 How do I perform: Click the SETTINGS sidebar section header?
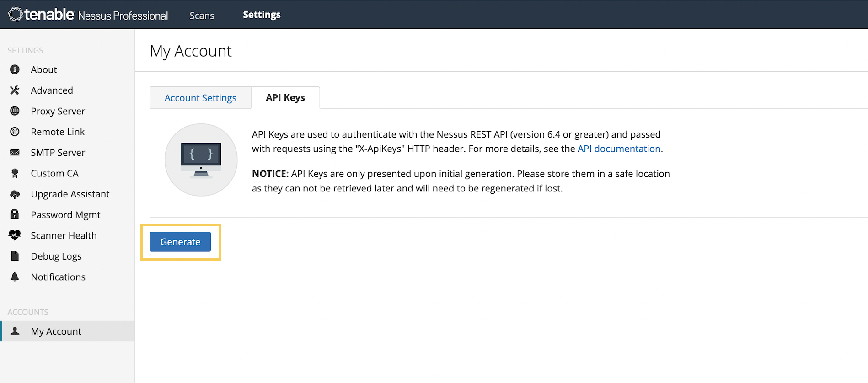(25, 50)
